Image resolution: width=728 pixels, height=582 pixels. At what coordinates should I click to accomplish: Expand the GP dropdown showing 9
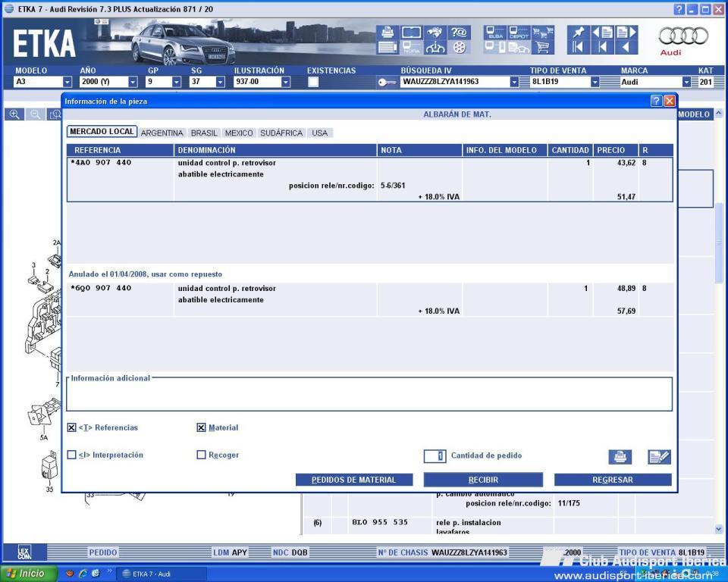tap(177, 82)
